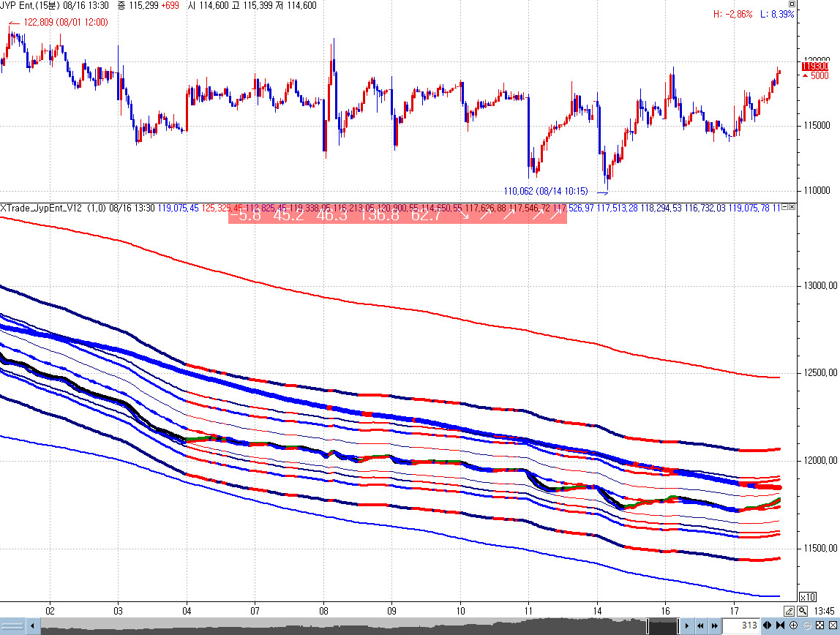Click the 122,809 (08/01 12:00) high label
Image resolution: width=840 pixels, height=635 pixels.
pyautogui.click(x=65, y=23)
